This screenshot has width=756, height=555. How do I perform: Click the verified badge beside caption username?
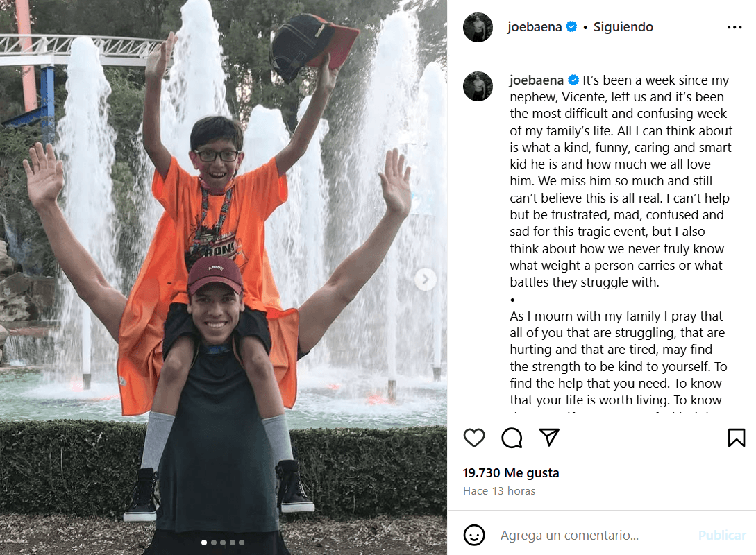pos(573,80)
